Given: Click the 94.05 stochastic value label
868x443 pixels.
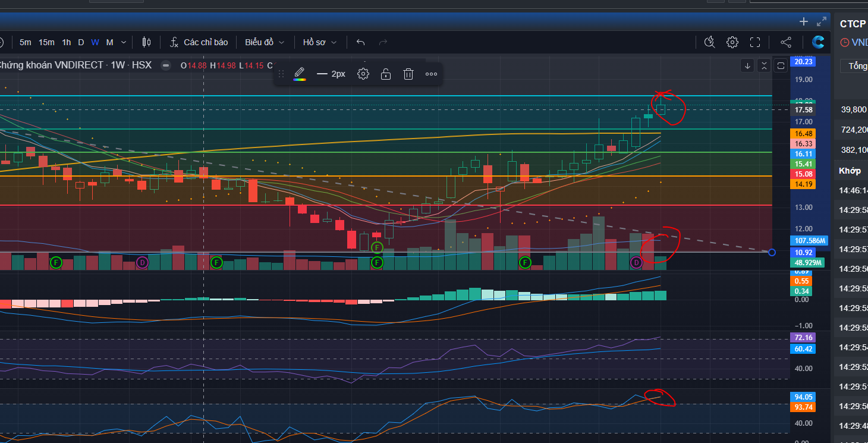Looking at the screenshot, I should pyautogui.click(x=803, y=397).
